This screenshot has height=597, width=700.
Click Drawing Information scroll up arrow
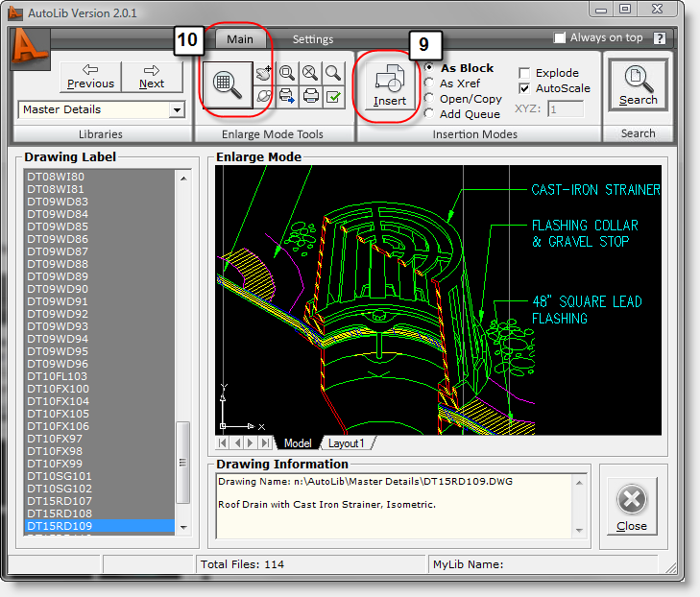click(x=579, y=483)
